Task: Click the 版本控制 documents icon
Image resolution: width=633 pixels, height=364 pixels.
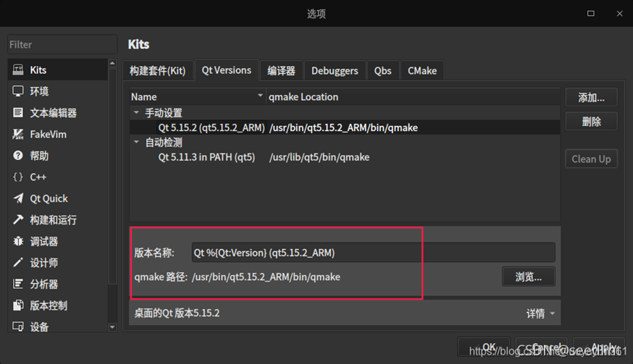Action: click(x=18, y=305)
